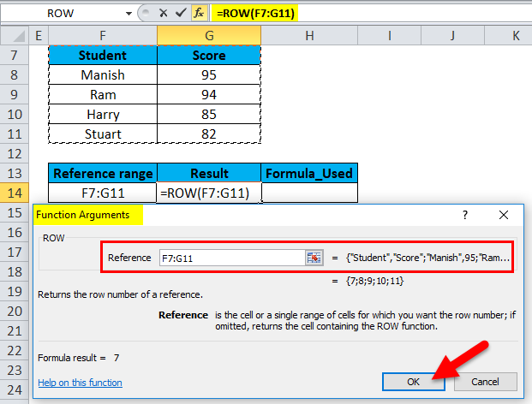
Task: Click the Name Box showing ROW
Action: point(61,13)
